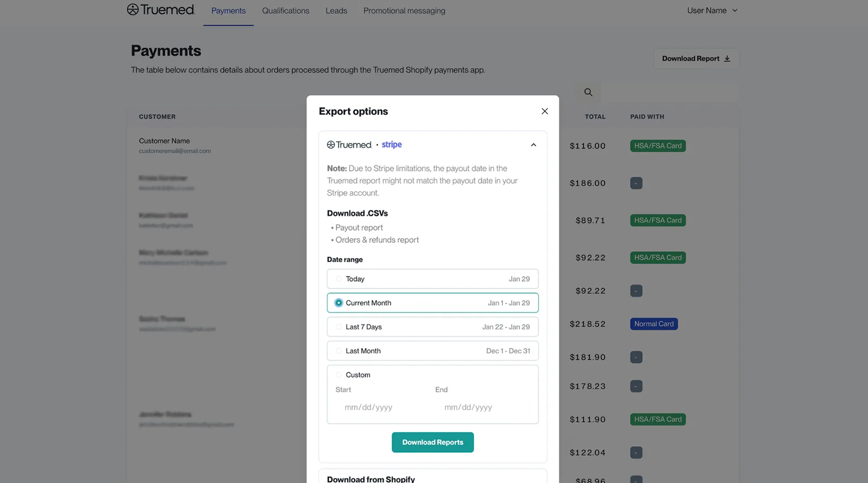This screenshot has width=868, height=483.
Task: Click the Start date input field
Action: tap(380, 407)
